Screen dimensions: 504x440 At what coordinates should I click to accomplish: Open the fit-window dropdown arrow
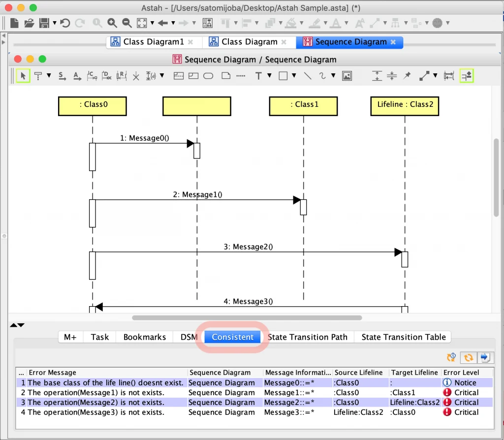pyautogui.click(x=153, y=23)
